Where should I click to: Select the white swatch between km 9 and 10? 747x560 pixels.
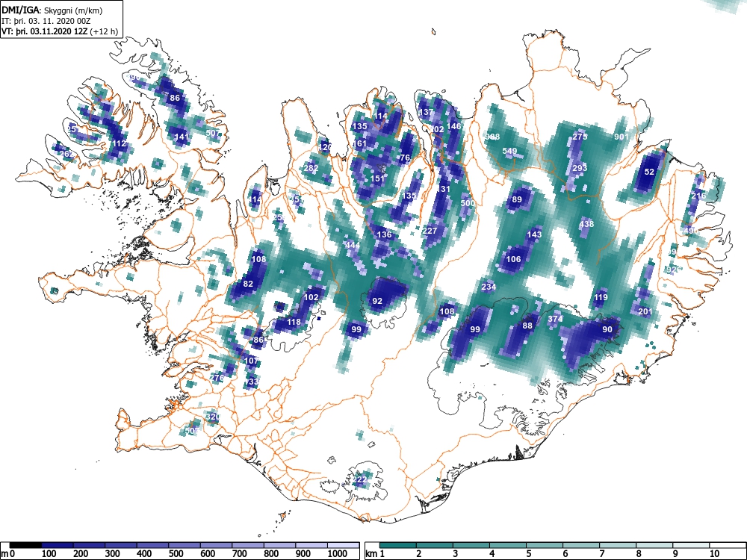coord(691,545)
